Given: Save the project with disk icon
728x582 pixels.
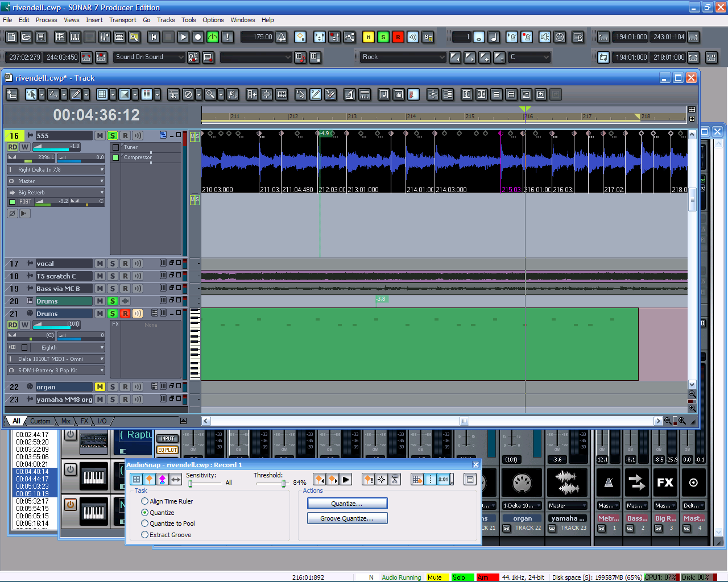Looking at the screenshot, I should point(41,37).
